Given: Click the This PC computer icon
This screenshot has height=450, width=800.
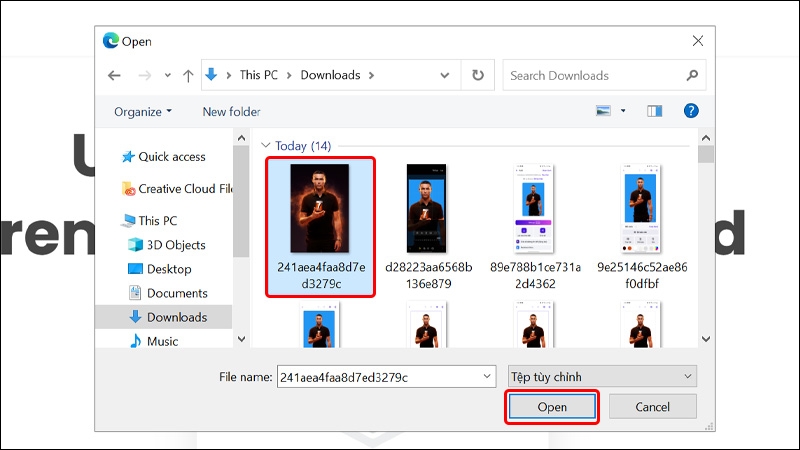Looking at the screenshot, I should pos(128,221).
